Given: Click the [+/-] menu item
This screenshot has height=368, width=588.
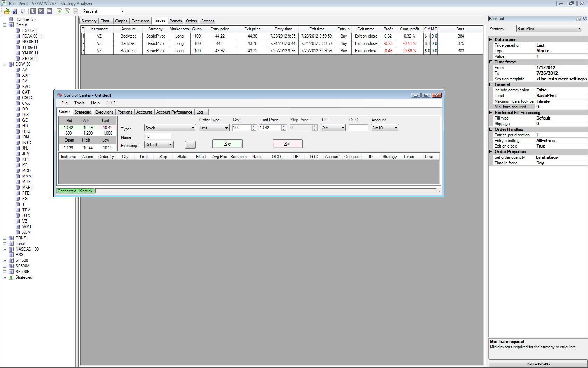Looking at the screenshot, I should pos(111,103).
